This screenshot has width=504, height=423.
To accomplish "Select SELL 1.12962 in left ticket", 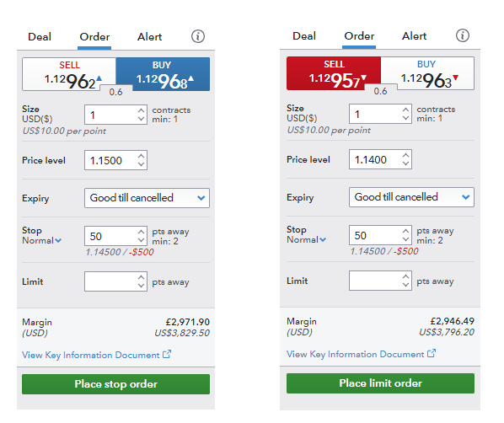I will pyautogui.click(x=69, y=74).
